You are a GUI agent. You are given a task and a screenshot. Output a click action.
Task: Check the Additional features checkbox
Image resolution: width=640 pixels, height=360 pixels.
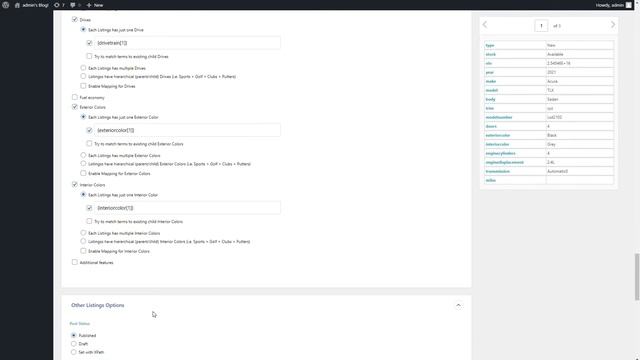[74, 262]
